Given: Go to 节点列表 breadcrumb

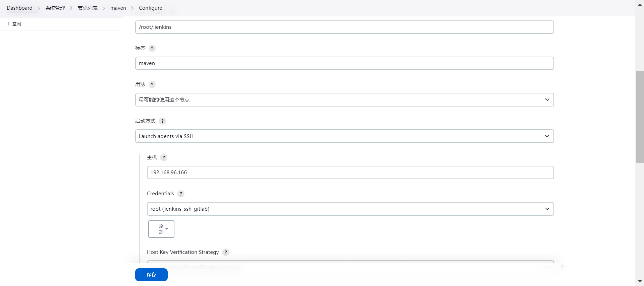Looking at the screenshot, I should (x=88, y=8).
